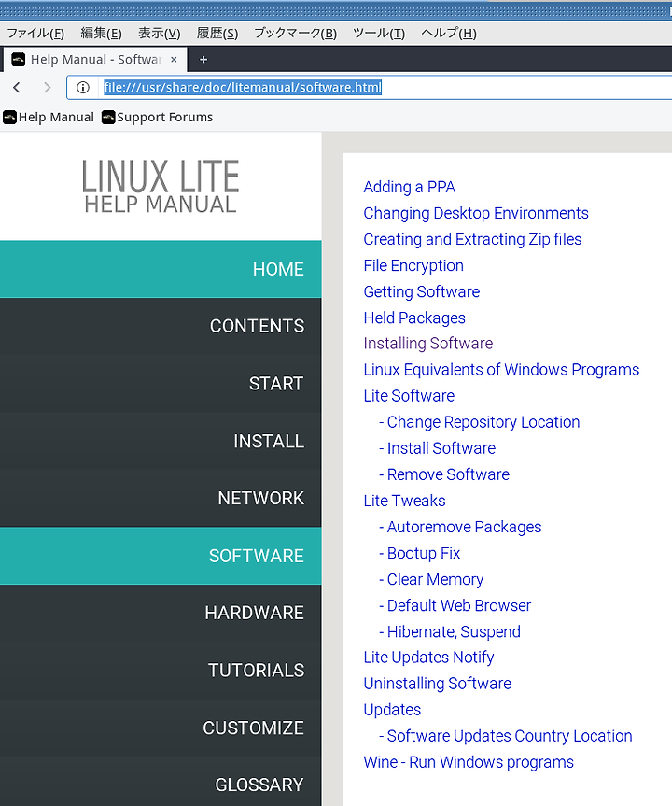
Task: Click the browser Forward arrow button
Action: (47, 88)
